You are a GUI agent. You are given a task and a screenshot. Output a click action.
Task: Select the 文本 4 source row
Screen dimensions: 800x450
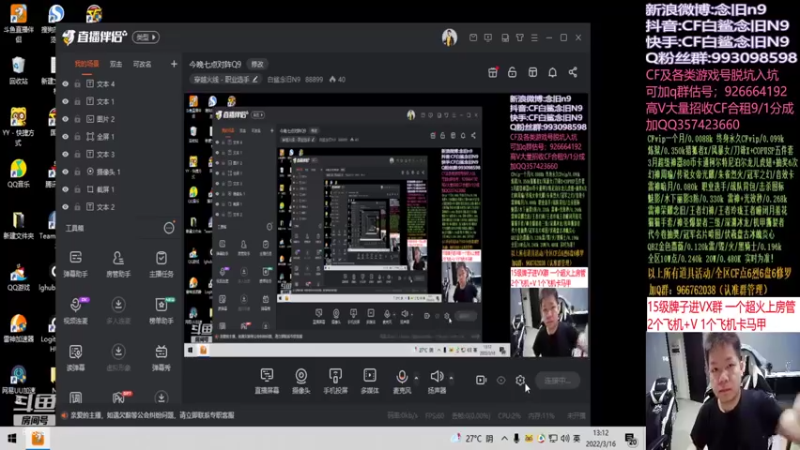[x=118, y=84]
